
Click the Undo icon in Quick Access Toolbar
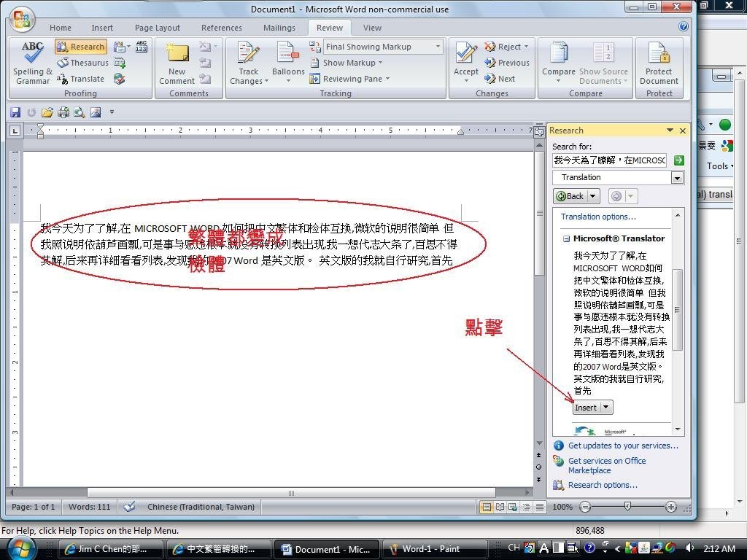click(31, 112)
